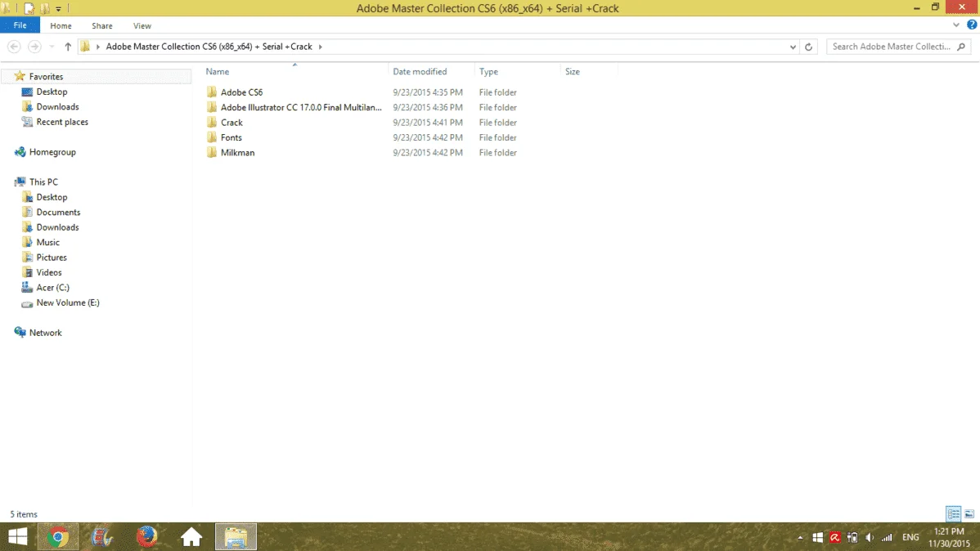The image size is (980, 551).
Task: Open the network signal tray icon
Action: (x=887, y=537)
